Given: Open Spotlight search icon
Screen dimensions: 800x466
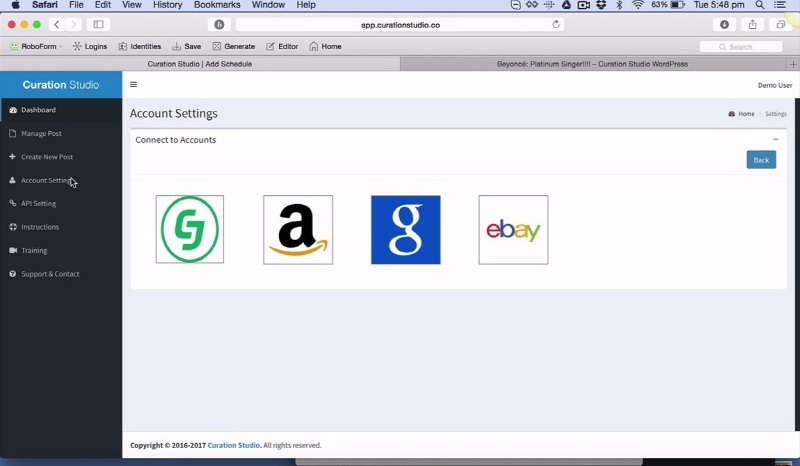Looking at the screenshot, I should pos(760,5).
